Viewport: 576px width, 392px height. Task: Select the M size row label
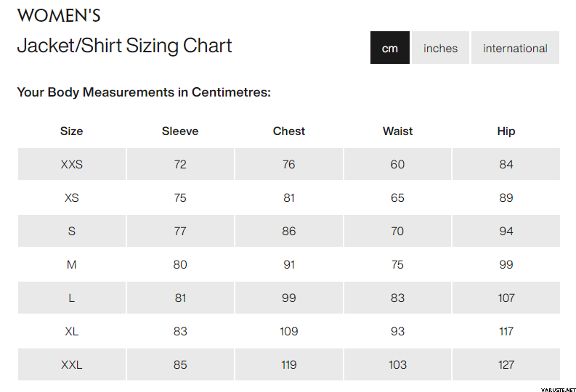(x=72, y=265)
